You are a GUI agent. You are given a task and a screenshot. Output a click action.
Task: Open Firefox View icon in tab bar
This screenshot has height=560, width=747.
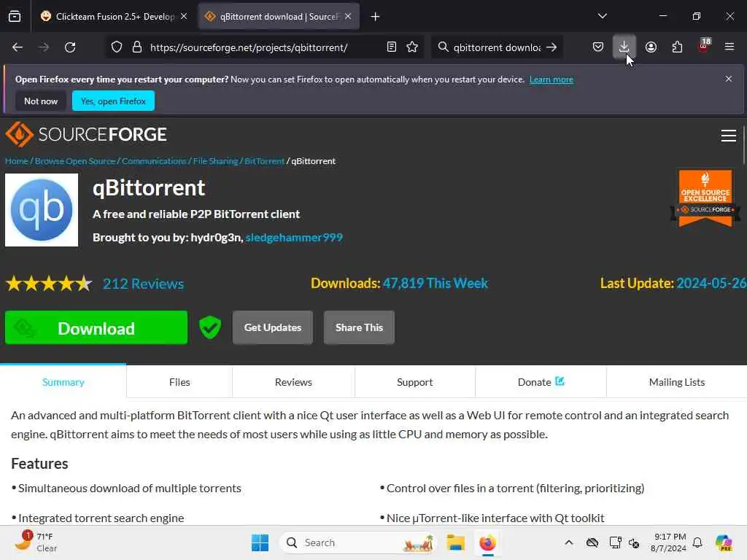(15, 17)
